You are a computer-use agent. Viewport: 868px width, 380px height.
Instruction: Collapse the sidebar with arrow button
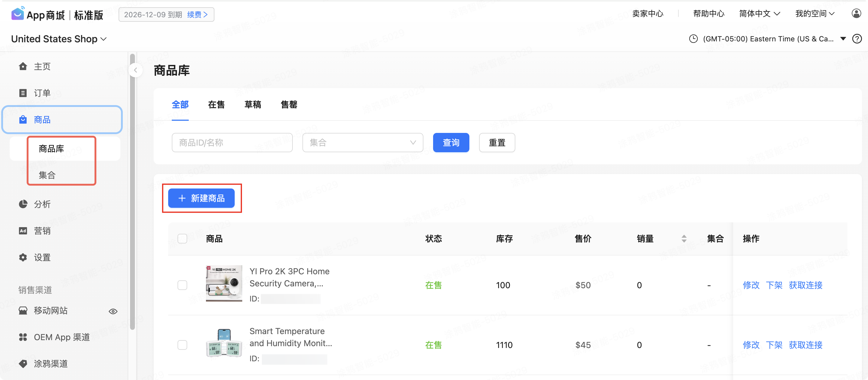(x=135, y=70)
